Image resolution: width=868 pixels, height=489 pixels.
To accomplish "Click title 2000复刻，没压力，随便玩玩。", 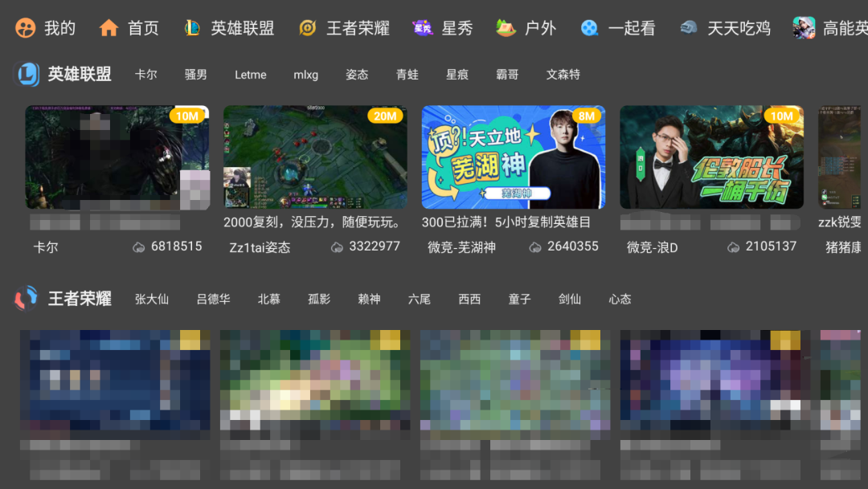I will [x=313, y=222].
